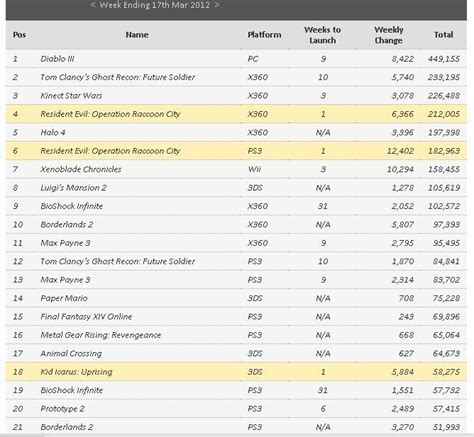Open Kinect Star Wars game link

tap(71, 96)
